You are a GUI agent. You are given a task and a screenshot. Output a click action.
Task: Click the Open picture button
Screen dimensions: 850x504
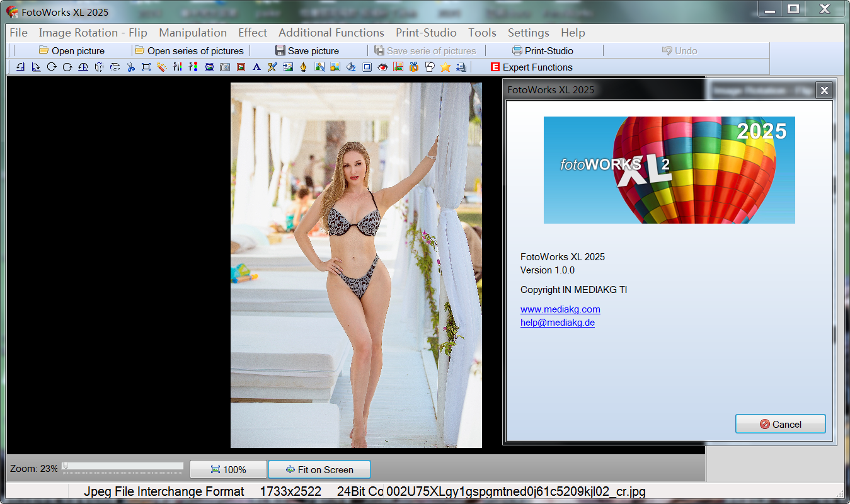point(72,51)
